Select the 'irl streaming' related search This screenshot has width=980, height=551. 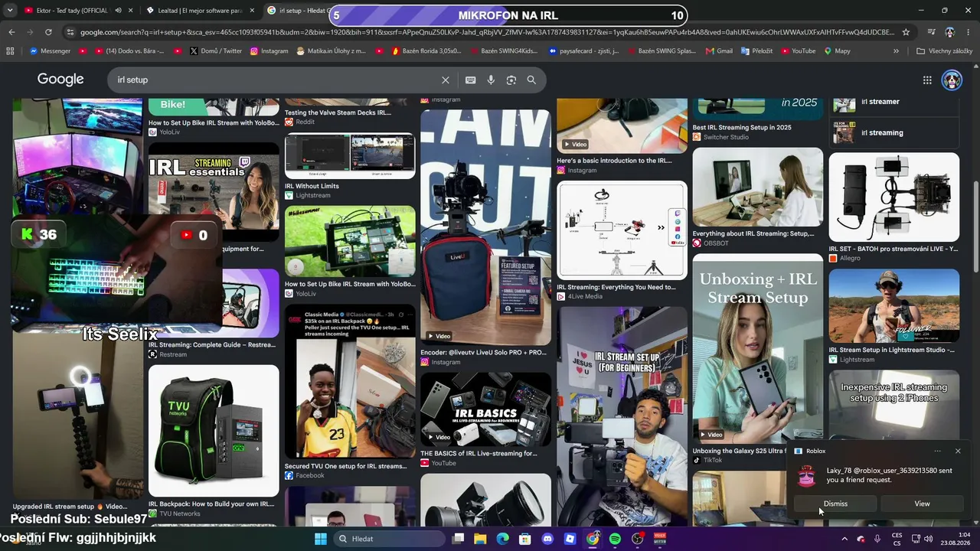coord(894,132)
